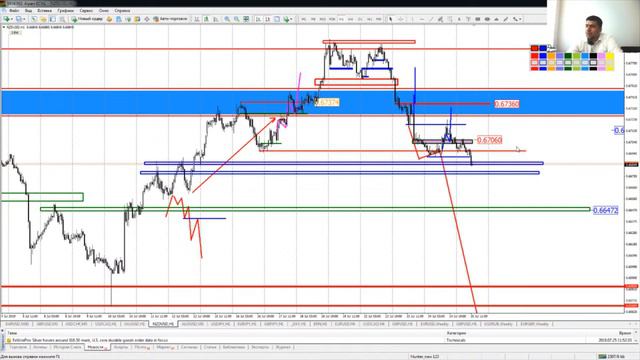Select the horizontal line tool

click(x=421, y=19)
